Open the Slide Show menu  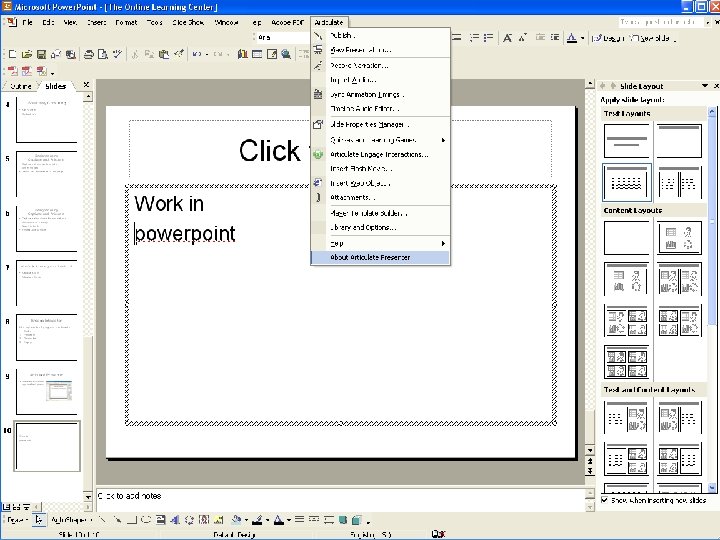(188, 22)
